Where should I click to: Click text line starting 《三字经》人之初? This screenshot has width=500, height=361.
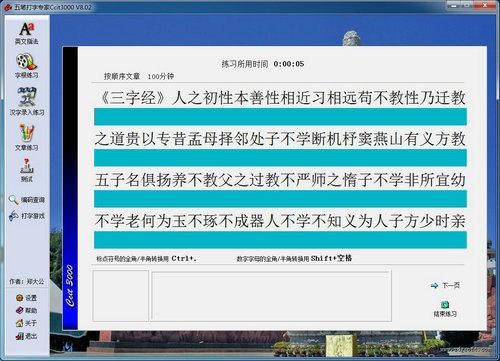point(280,98)
